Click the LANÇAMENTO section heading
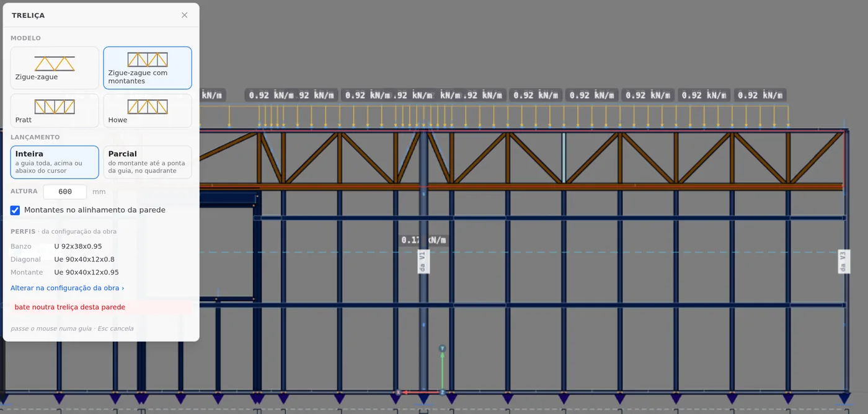Image resolution: width=868 pixels, height=414 pixels. click(x=35, y=138)
